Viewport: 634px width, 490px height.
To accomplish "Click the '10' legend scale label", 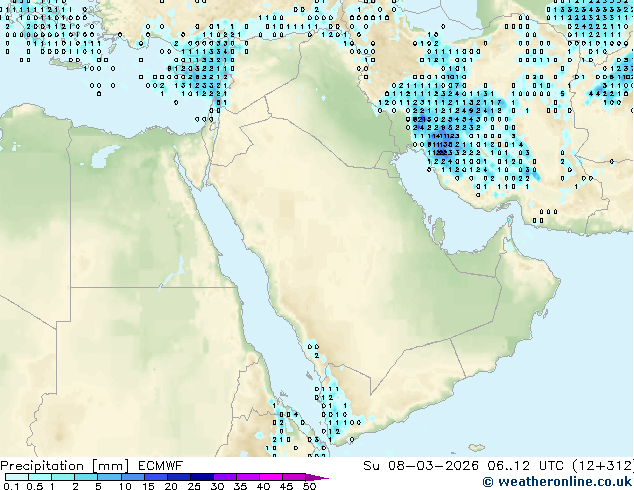I will pos(125,486).
